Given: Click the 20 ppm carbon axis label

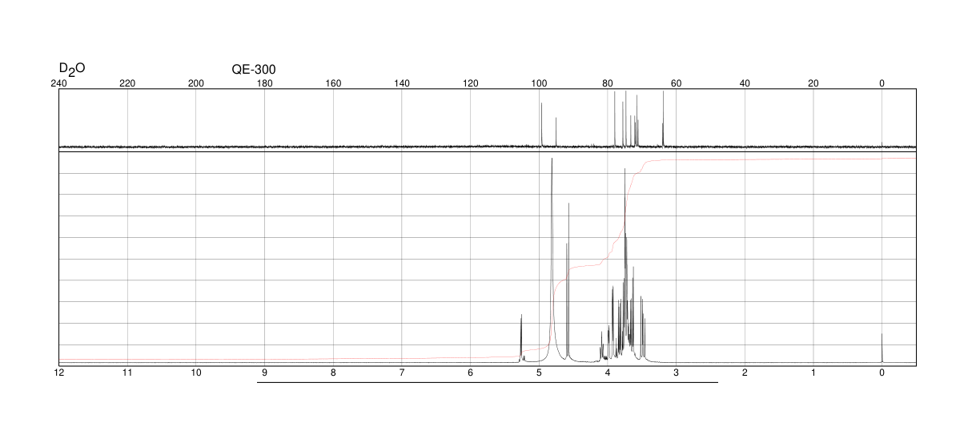Looking at the screenshot, I should [x=813, y=83].
